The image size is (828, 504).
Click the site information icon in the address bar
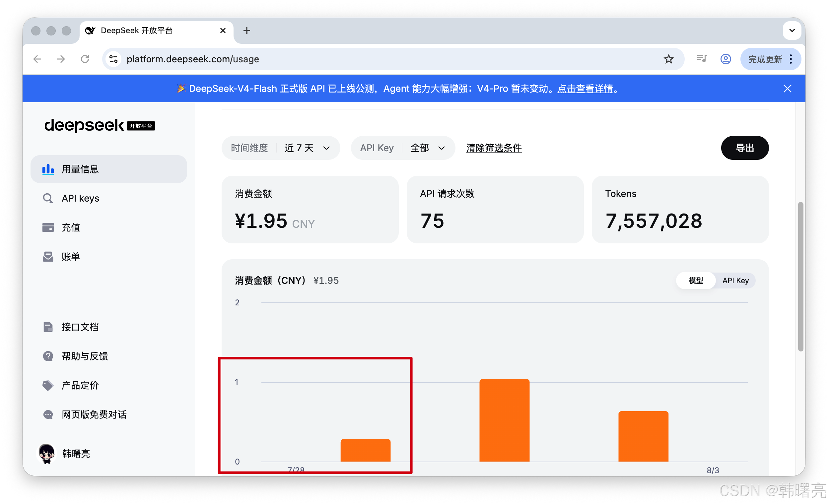pos(113,59)
